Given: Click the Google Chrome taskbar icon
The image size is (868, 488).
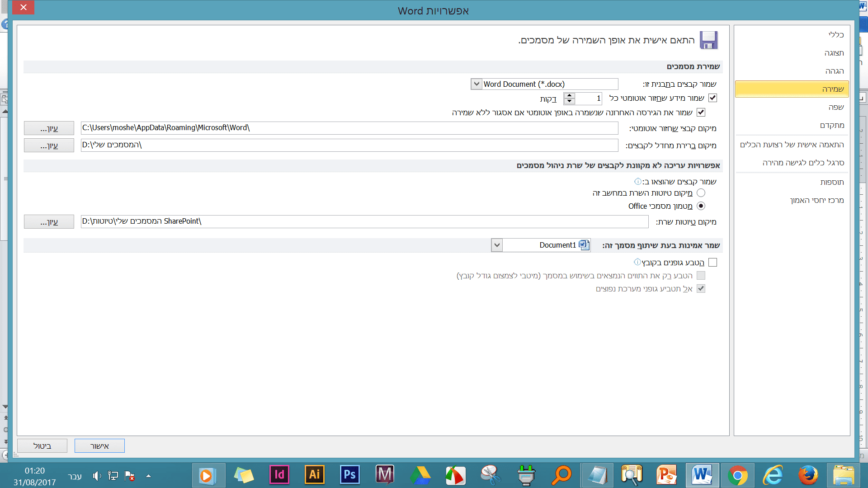Looking at the screenshot, I should tap(737, 475).
